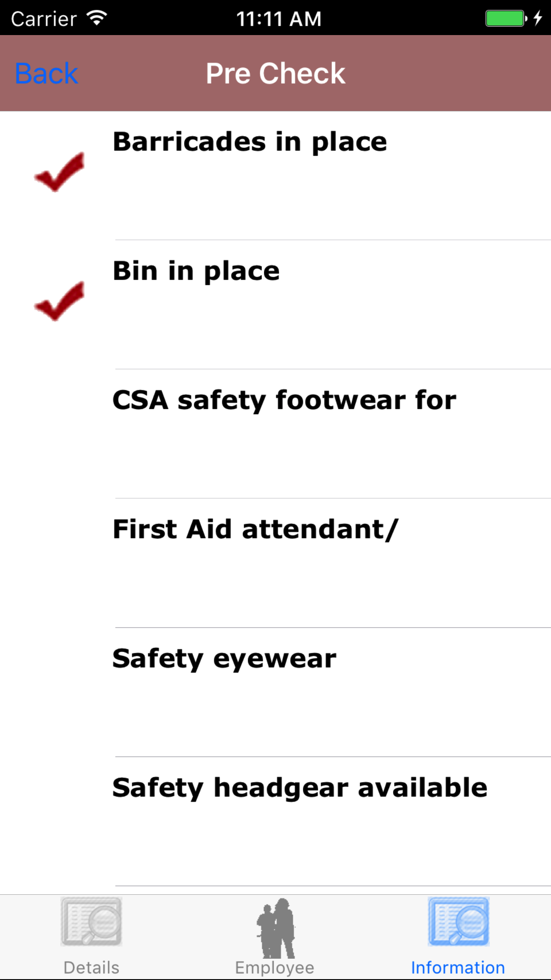Tap the Wi-Fi status icon
This screenshot has width=551, height=980.
click(x=97, y=18)
